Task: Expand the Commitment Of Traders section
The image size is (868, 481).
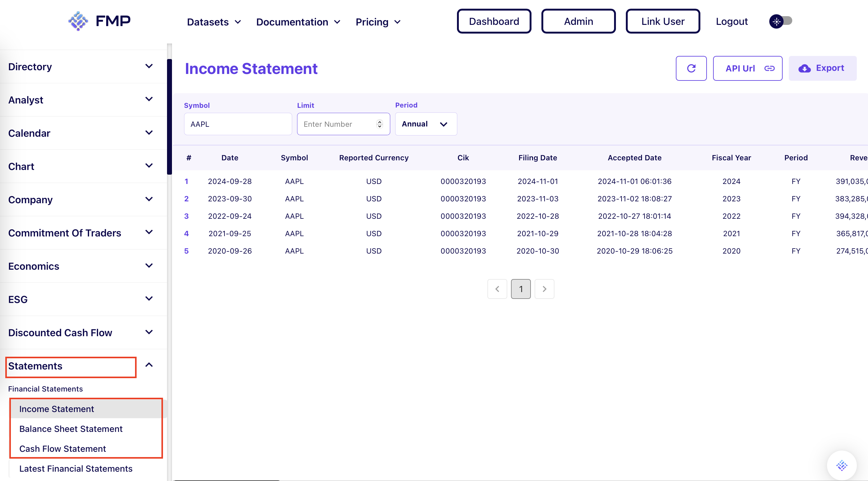Action: click(83, 233)
